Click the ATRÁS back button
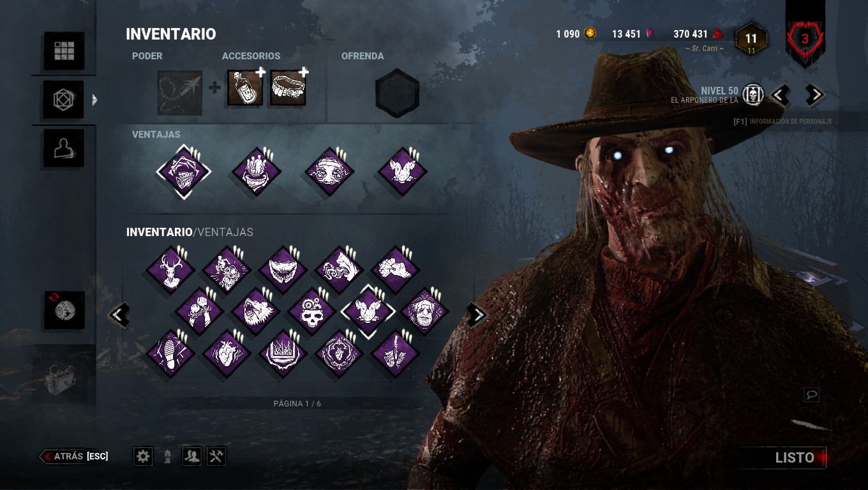This screenshot has height=490, width=868. click(75, 456)
